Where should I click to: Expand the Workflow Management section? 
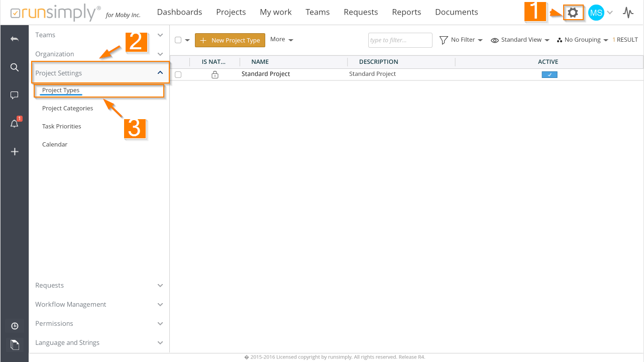click(x=99, y=305)
